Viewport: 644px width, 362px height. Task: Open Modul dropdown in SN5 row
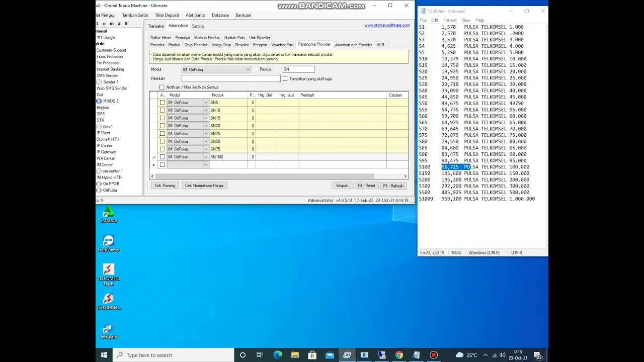click(206, 103)
